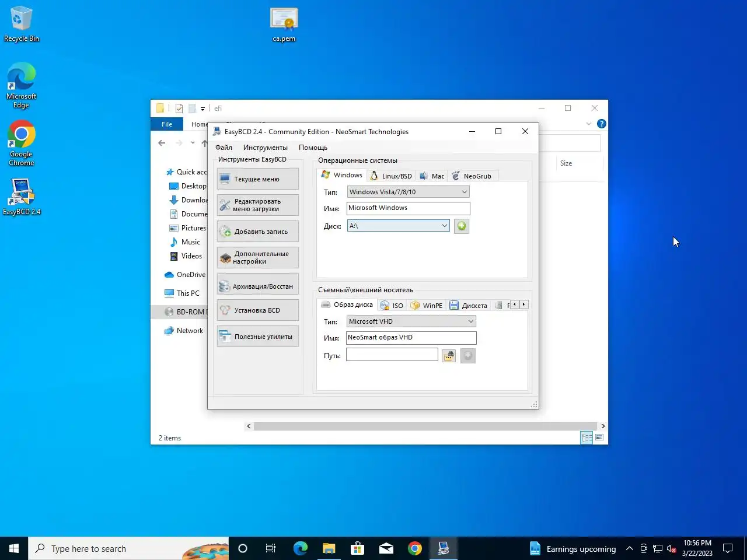This screenshot has height=560, width=747.
Task: Switch to the Mac tab
Action: click(432, 176)
